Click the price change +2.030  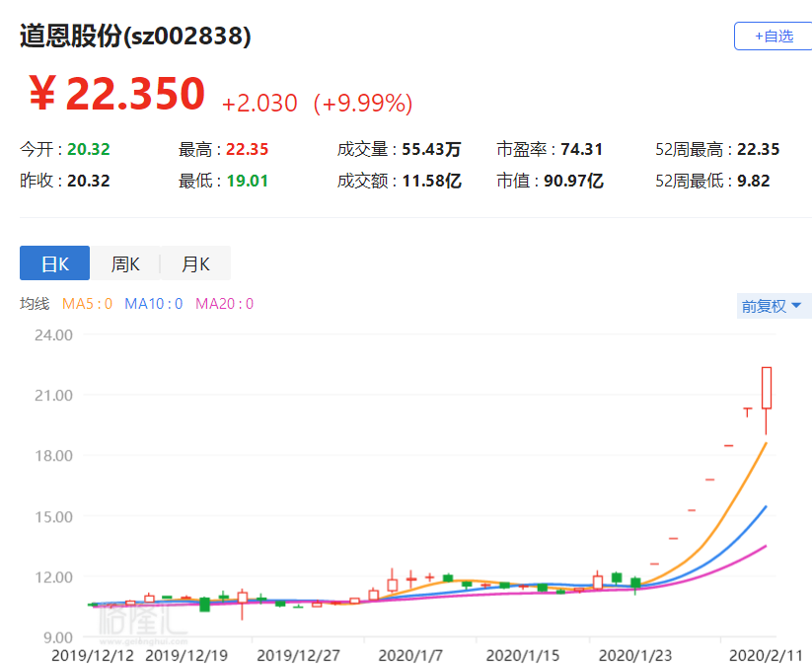pos(259,103)
